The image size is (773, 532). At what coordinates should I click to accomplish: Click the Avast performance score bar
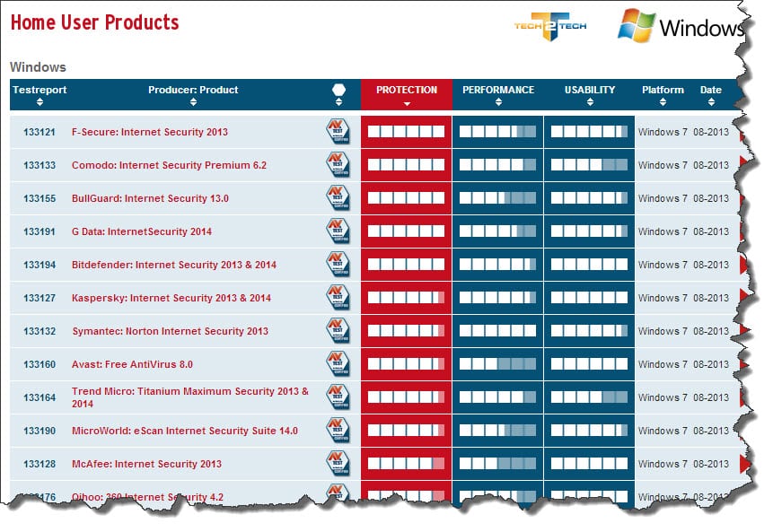[498, 364]
